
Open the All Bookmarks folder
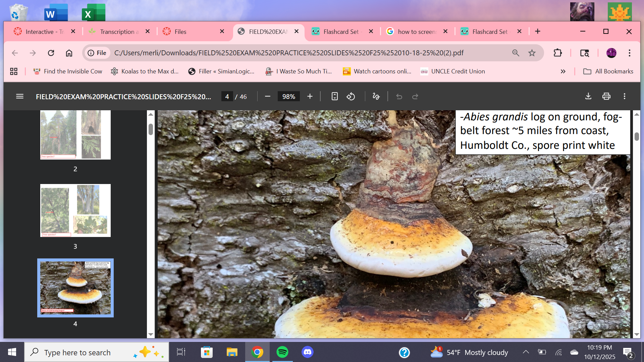point(608,71)
